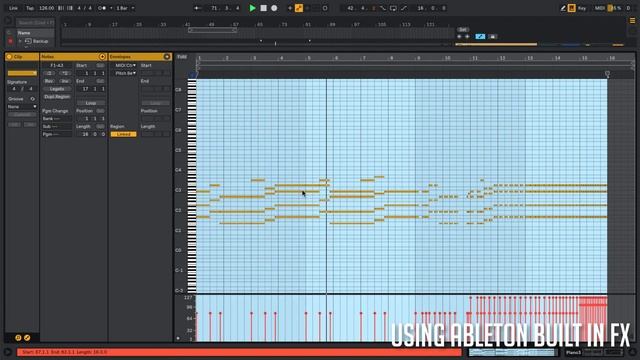Click the Set locator button
Viewport: 640px width, 360px height.
462,30
